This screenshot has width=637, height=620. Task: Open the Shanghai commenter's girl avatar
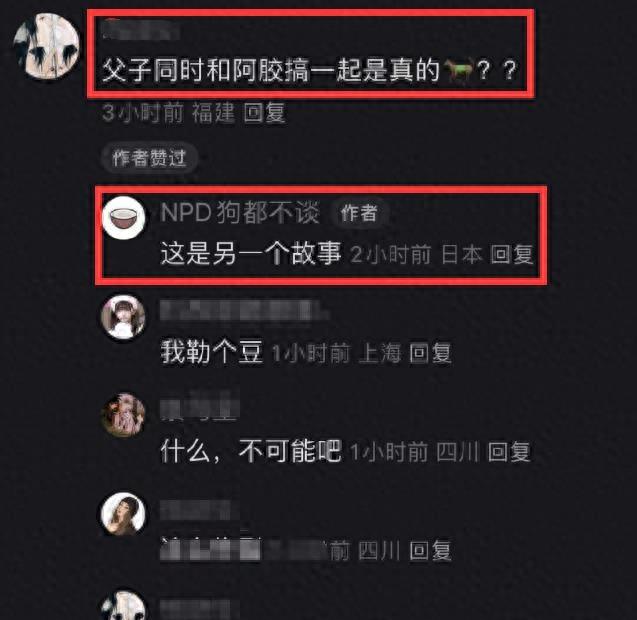tap(123, 317)
